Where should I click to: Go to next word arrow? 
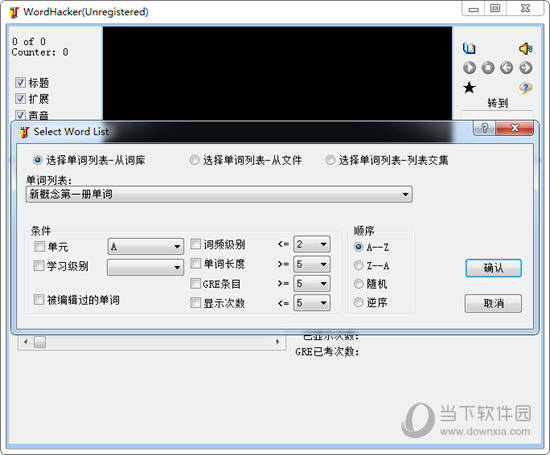click(525, 67)
